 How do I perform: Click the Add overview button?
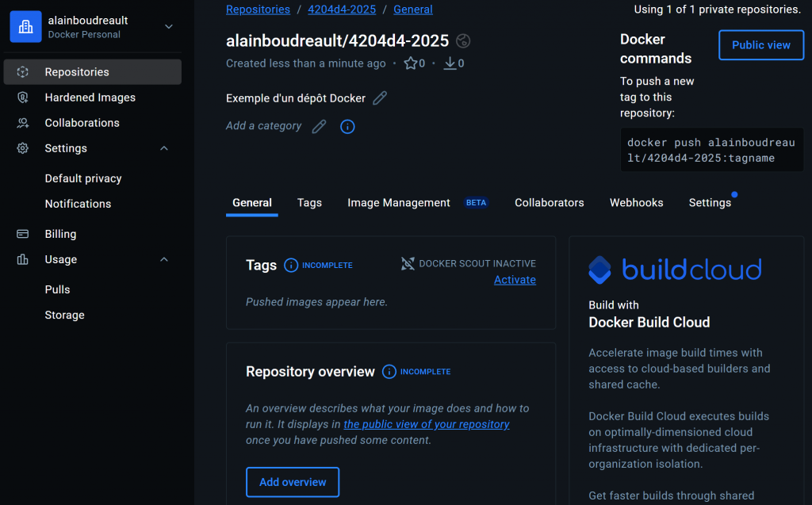pyautogui.click(x=293, y=482)
